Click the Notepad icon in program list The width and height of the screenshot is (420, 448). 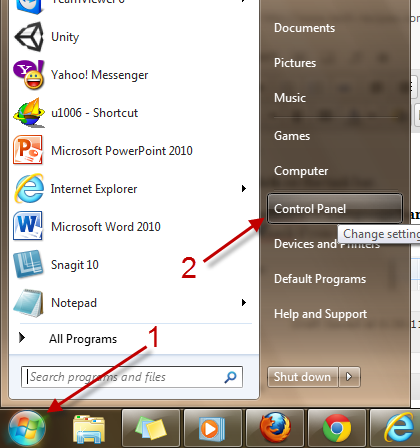28,303
